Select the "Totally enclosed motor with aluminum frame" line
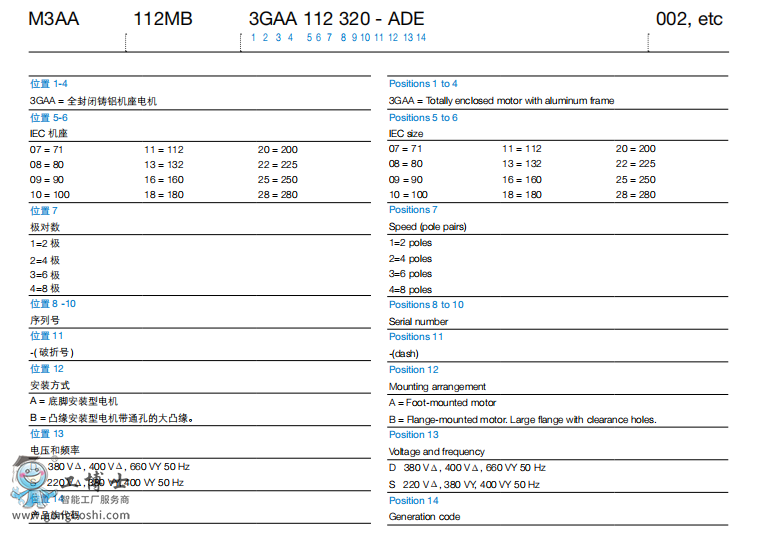 point(501,101)
